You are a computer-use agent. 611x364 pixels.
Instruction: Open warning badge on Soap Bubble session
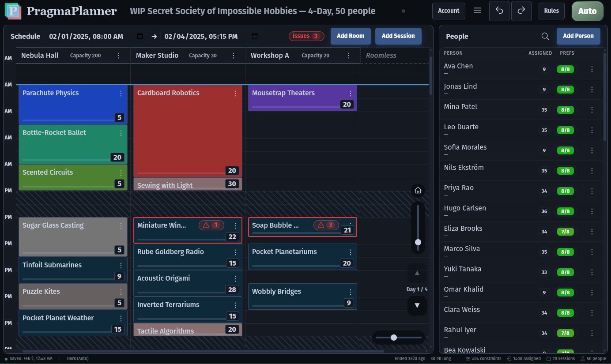(326, 225)
